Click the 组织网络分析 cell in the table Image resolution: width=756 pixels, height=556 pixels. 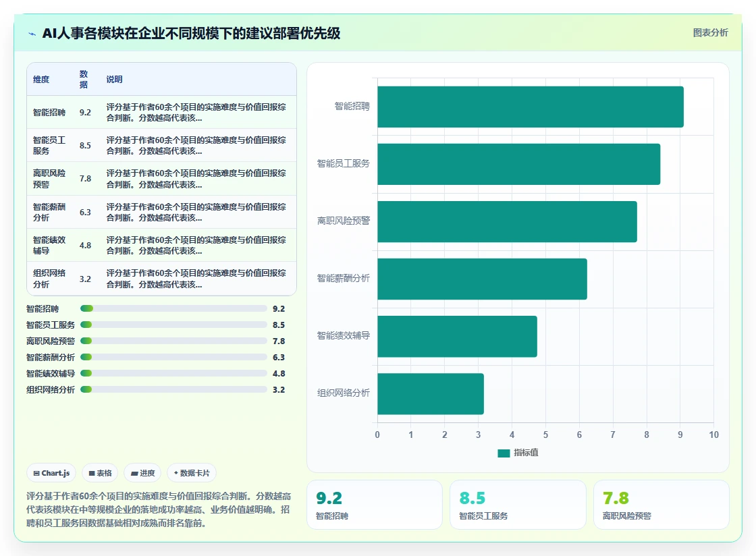pos(49,279)
